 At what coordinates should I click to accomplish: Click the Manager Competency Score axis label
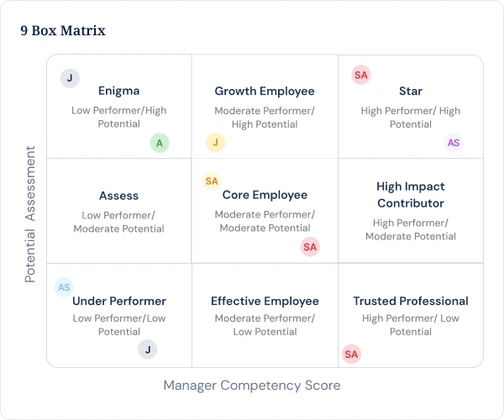pos(252,386)
